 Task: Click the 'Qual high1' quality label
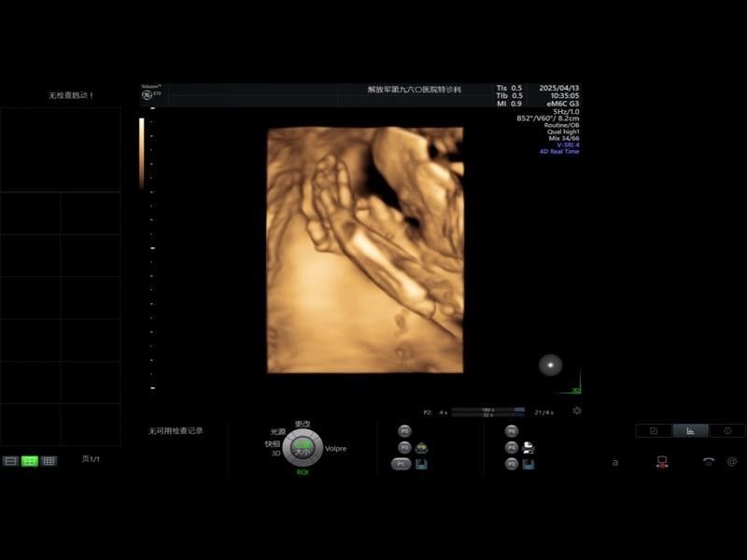click(x=563, y=132)
